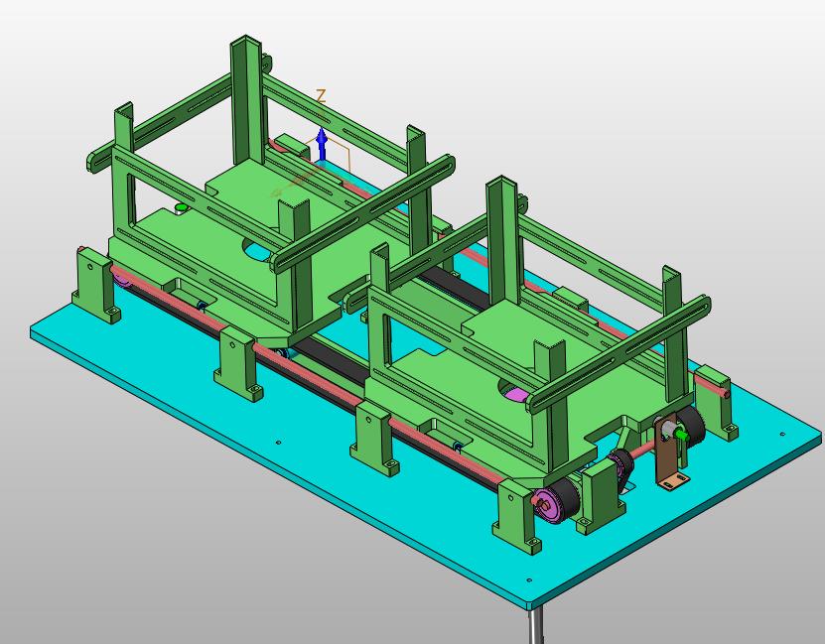Pick the brown motor mounting bracket
The width and height of the screenshot is (825, 644).
tap(669, 452)
